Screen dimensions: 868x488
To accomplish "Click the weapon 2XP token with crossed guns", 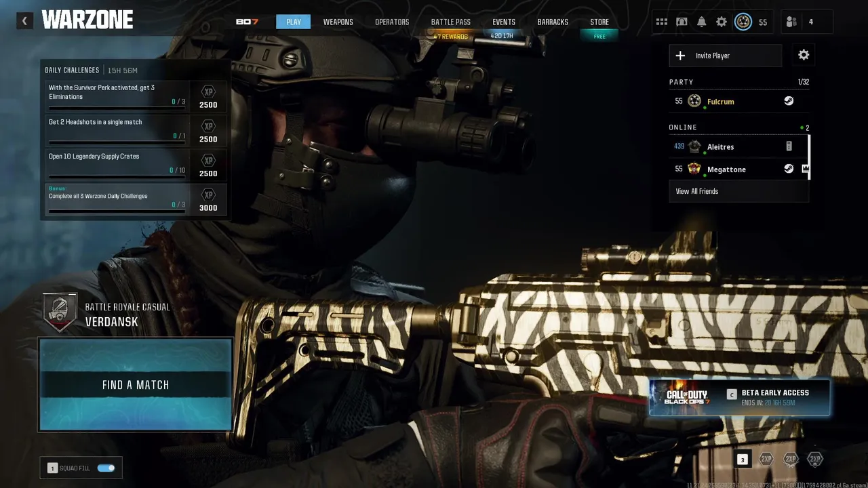I will coord(791,459).
